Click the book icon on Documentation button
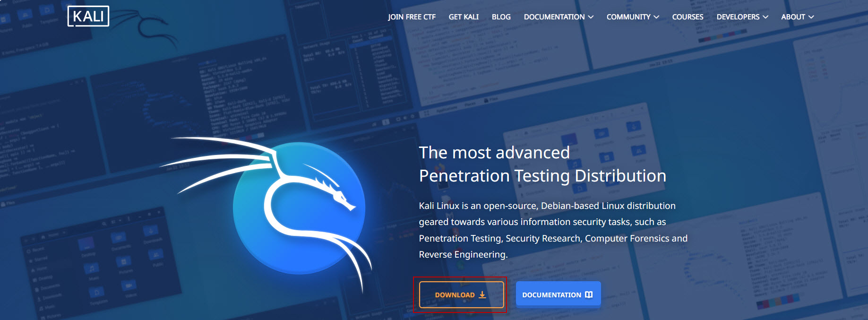The width and height of the screenshot is (868, 320). pos(589,294)
